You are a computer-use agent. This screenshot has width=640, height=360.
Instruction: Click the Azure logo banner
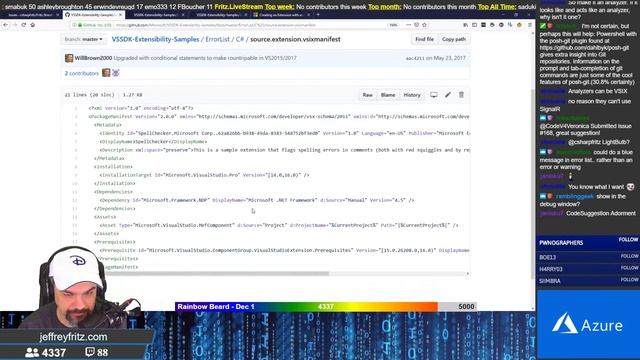point(588,325)
